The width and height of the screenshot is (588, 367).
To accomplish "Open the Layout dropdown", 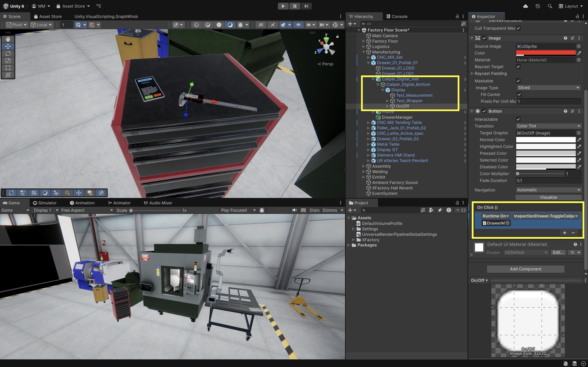I will point(571,6).
